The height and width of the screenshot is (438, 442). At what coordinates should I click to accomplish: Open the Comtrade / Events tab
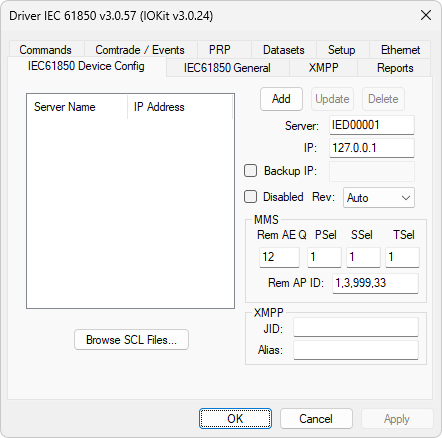click(140, 50)
